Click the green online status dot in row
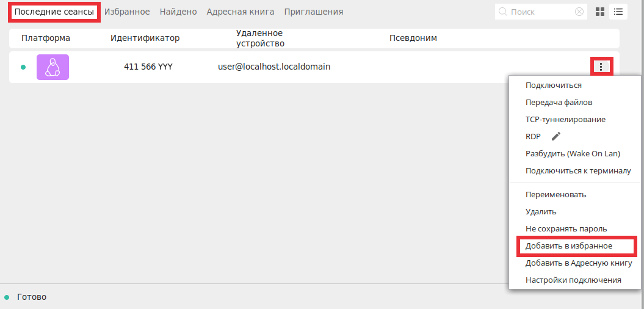Viewport: 644px width, 309px height. 23,67
